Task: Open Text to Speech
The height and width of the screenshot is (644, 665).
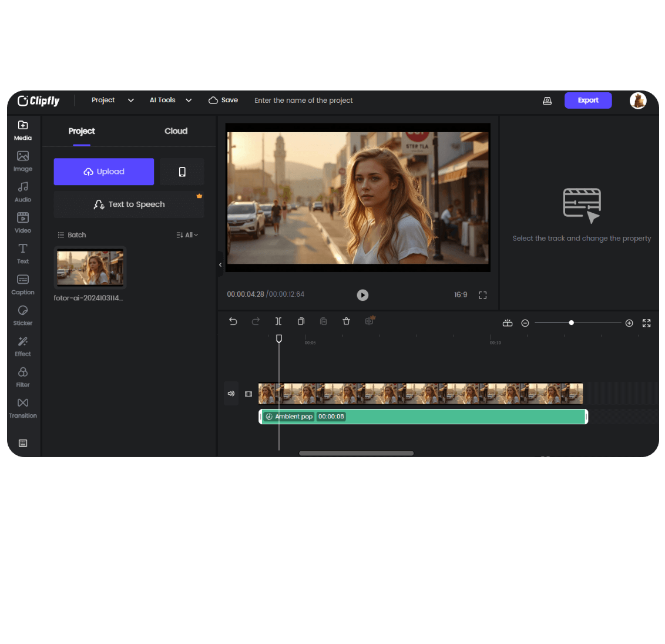Action: tap(129, 204)
